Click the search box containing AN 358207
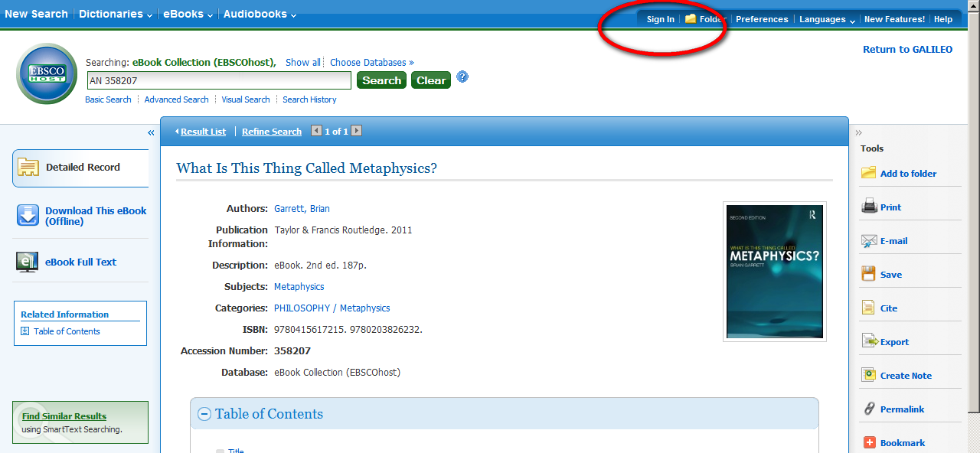 point(218,80)
